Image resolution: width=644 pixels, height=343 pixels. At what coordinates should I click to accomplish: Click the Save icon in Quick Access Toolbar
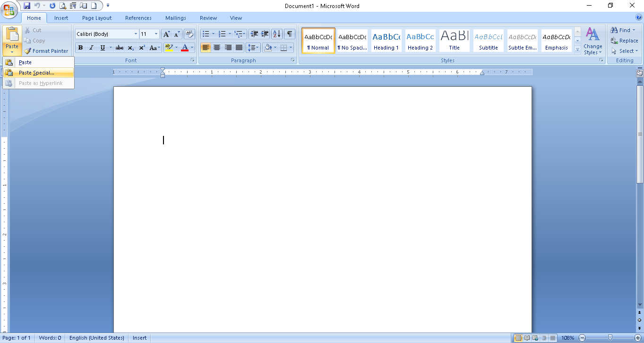[x=27, y=6]
